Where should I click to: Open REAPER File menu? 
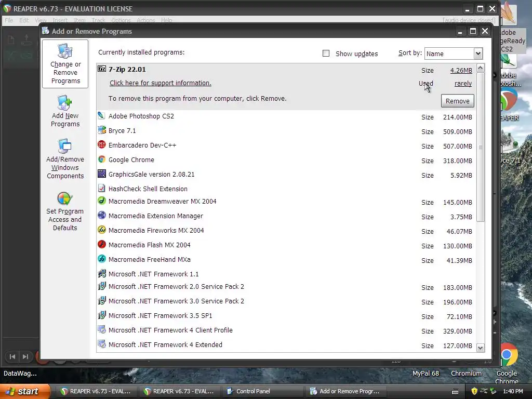(x=9, y=20)
